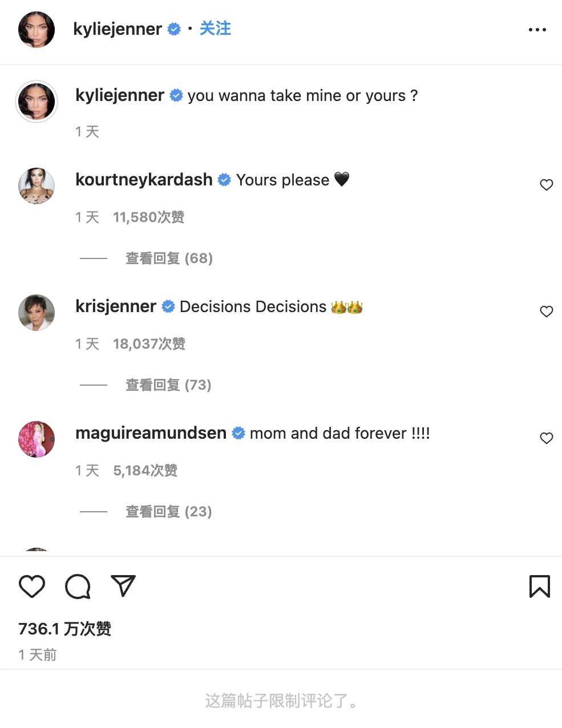
Task: Save the post with the bookmark icon
Action: click(x=539, y=587)
